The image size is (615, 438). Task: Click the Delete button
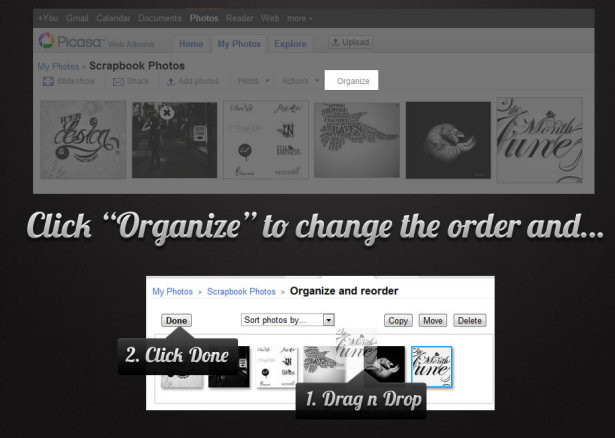pyautogui.click(x=470, y=320)
